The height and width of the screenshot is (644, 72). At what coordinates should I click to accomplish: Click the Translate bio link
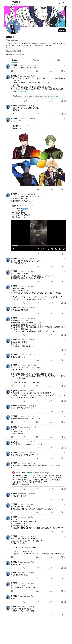(10, 48)
